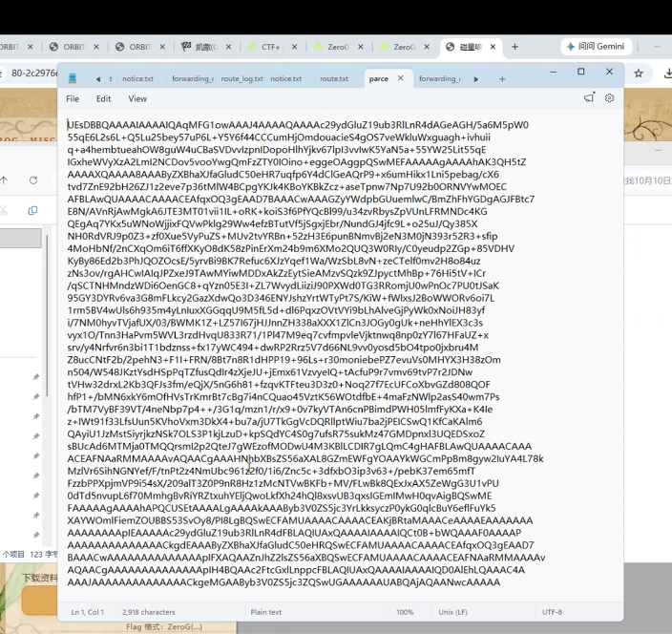
Task: Add a new Notepad tab
Action: coord(502,79)
